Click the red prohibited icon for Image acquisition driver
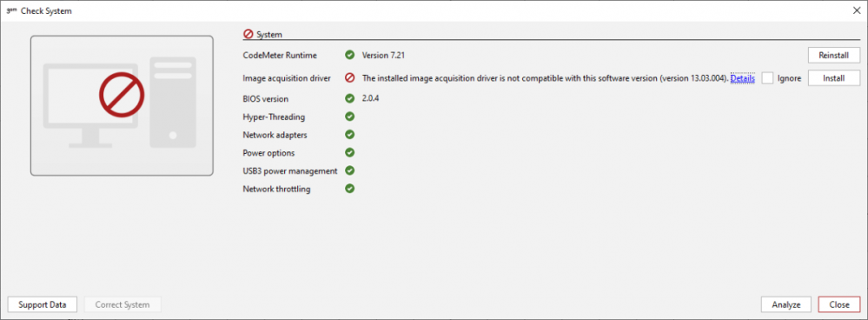868x320 pixels. [x=349, y=78]
